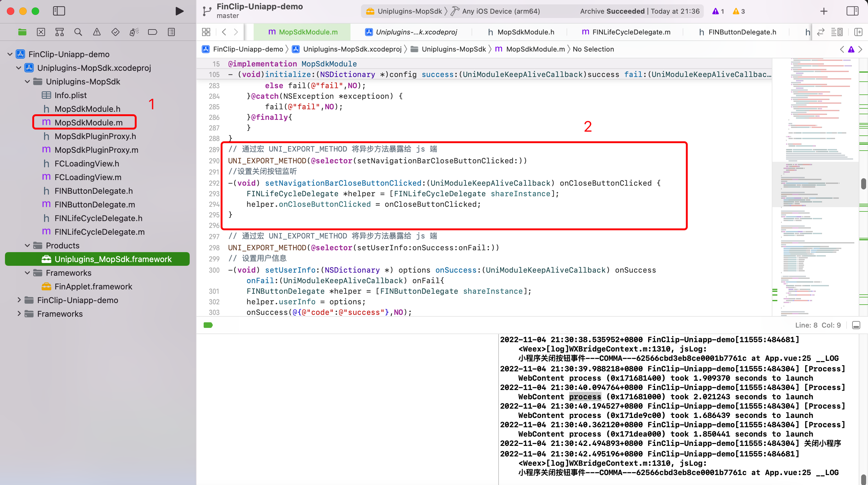Click the Uniplugins-MopSdk scheme selector

(404, 11)
